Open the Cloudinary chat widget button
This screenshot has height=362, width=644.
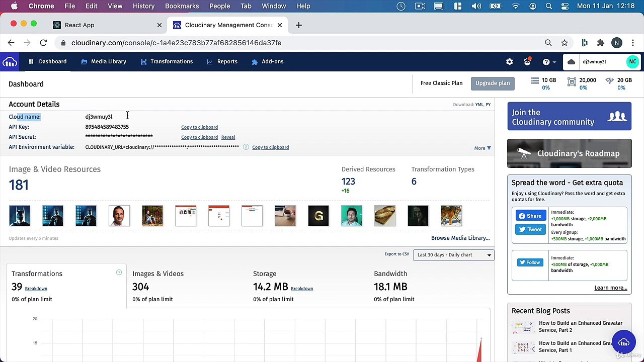(624, 343)
